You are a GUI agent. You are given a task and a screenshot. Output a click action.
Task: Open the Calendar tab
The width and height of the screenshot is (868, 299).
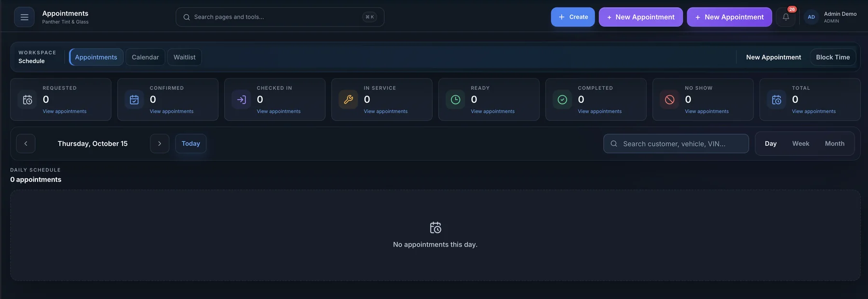[x=145, y=57]
